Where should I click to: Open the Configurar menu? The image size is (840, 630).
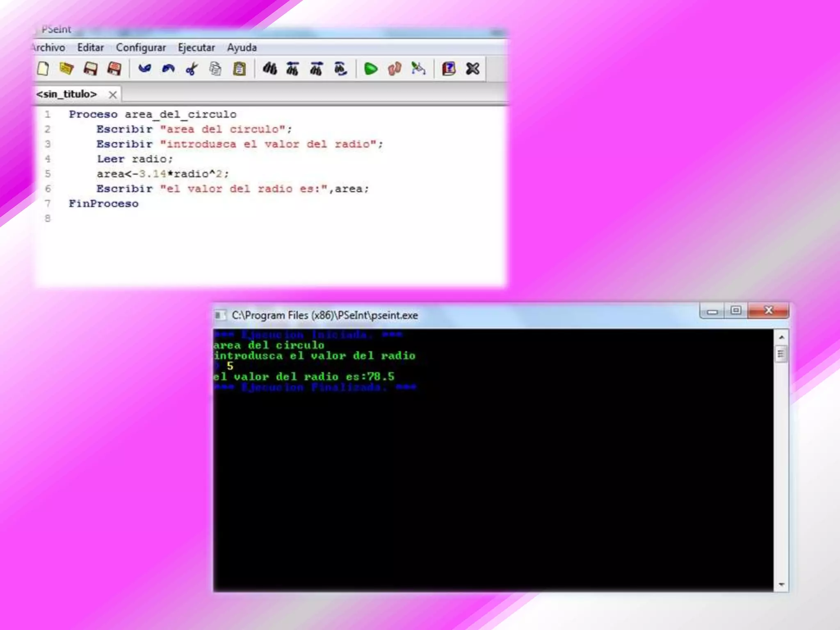pyautogui.click(x=141, y=48)
